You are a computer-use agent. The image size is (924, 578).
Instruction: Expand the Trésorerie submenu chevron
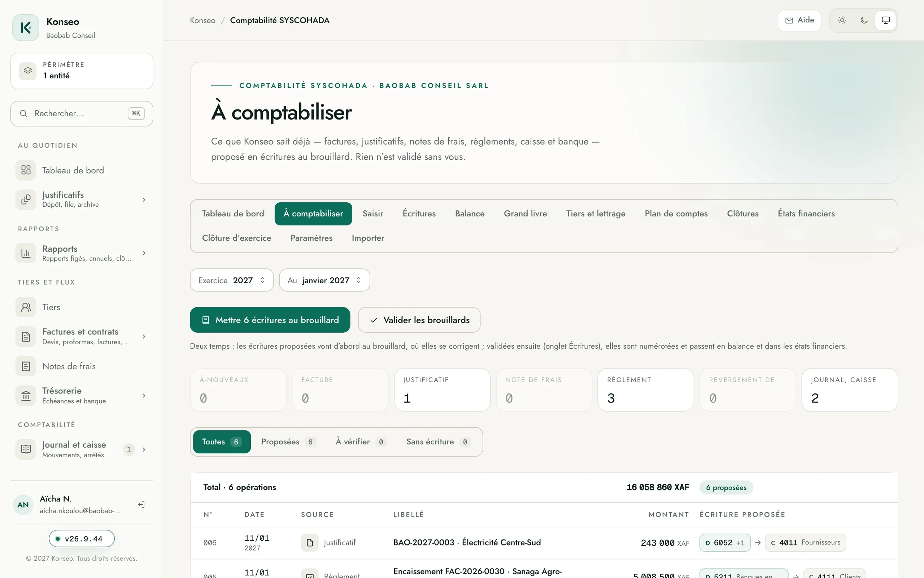(144, 396)
